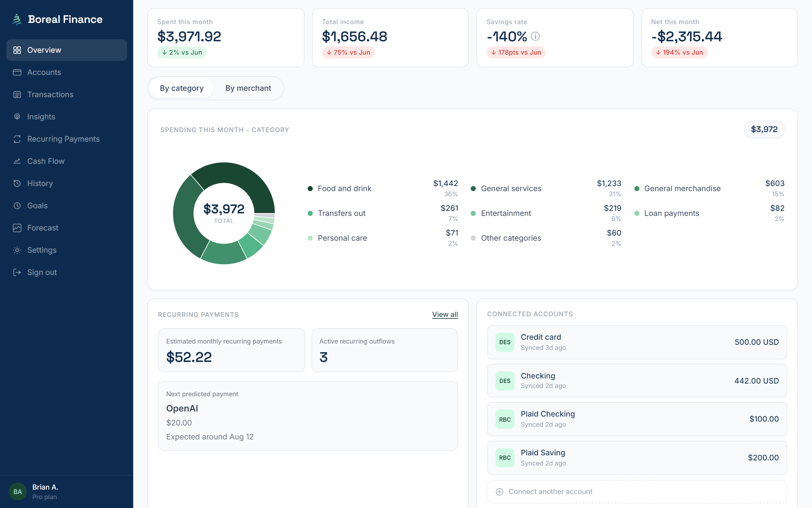Click the BA user avatar

click(x=18, y=491)
